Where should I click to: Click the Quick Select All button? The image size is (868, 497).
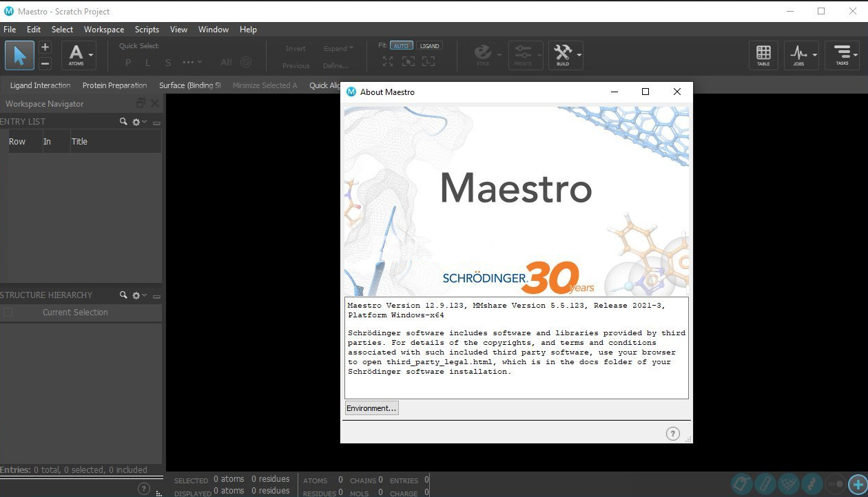(226, 63)
